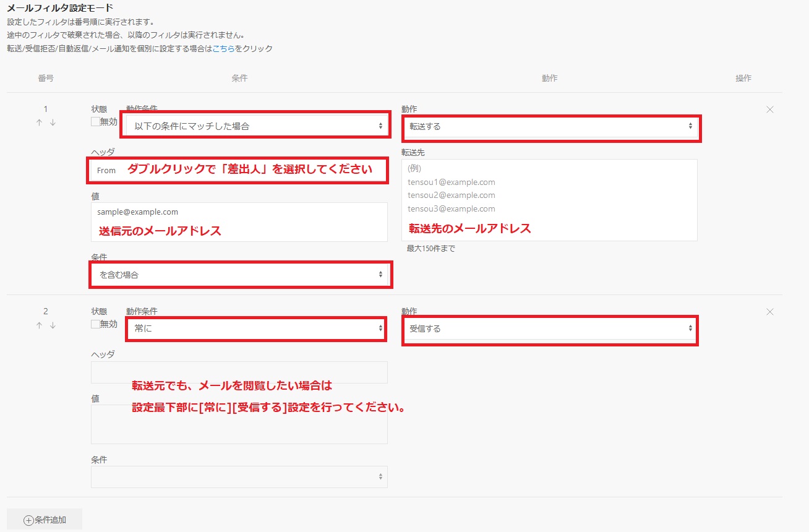
Task: Move filter 1 up with the up arrow
Action: tap(39, 122)
